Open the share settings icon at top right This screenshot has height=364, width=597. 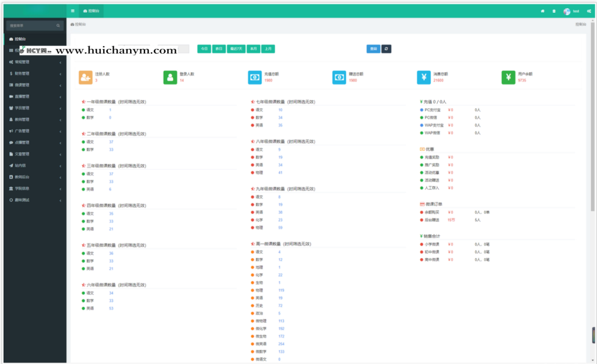point(588,11)
